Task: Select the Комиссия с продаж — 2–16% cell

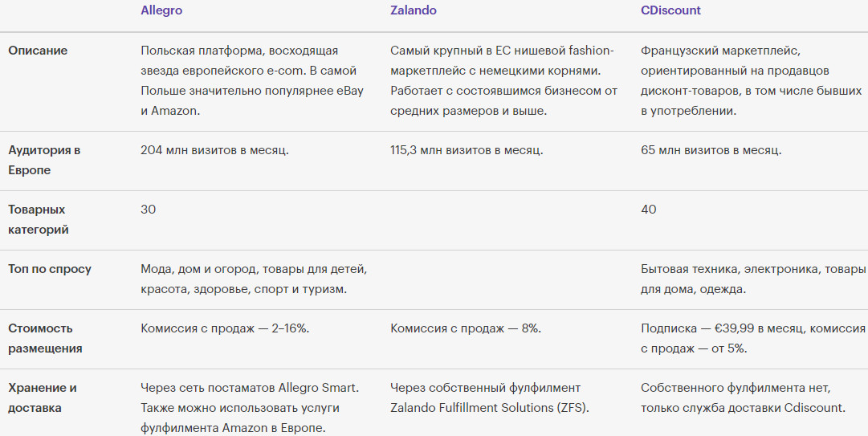Action: click(x=225, y=328)
